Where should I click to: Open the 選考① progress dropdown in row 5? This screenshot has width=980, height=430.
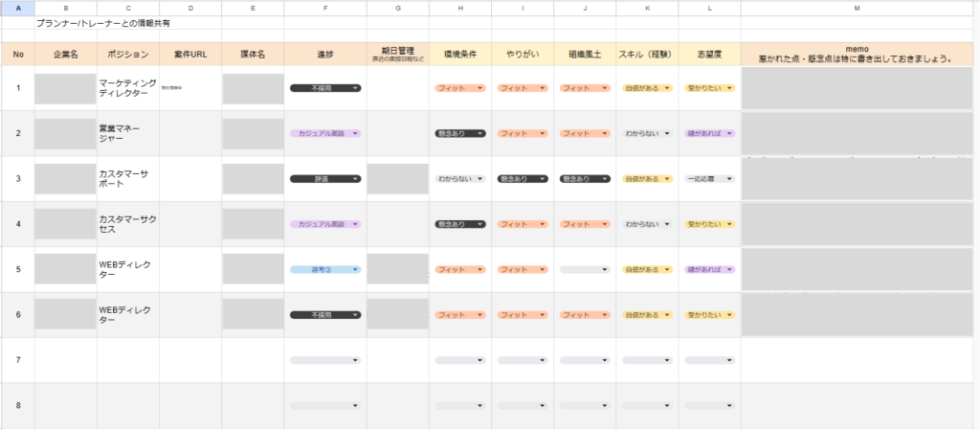click(x=325, y=270)
